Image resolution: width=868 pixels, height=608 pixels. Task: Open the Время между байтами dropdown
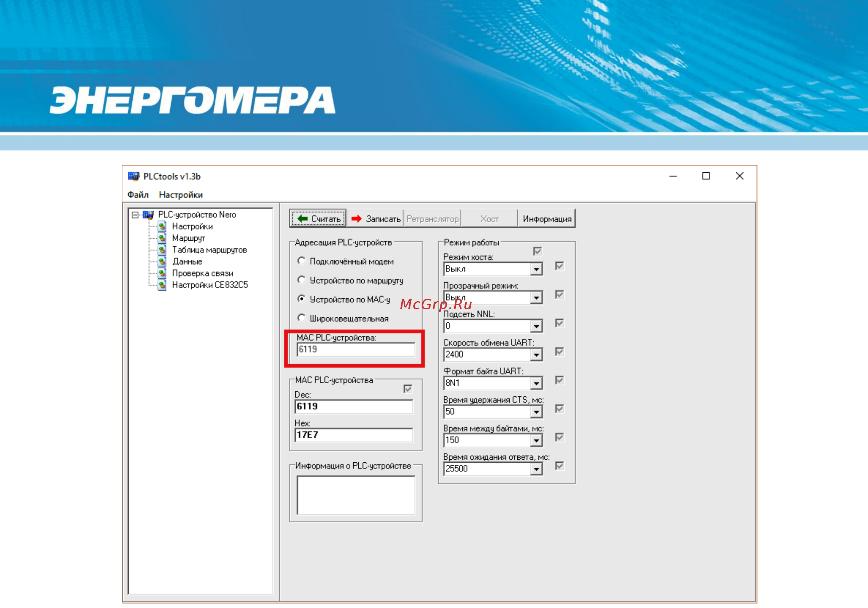(537, 440)
